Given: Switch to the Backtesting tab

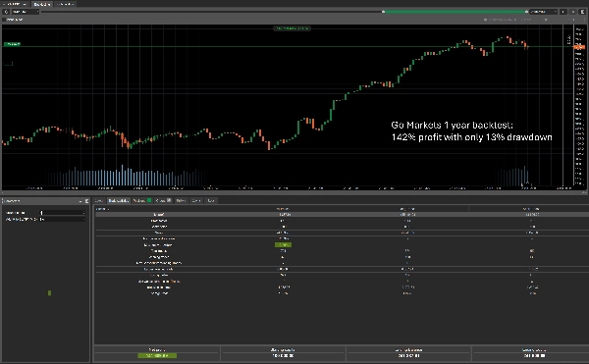Looking at the screenshot, I should click(x=41, y=4).
